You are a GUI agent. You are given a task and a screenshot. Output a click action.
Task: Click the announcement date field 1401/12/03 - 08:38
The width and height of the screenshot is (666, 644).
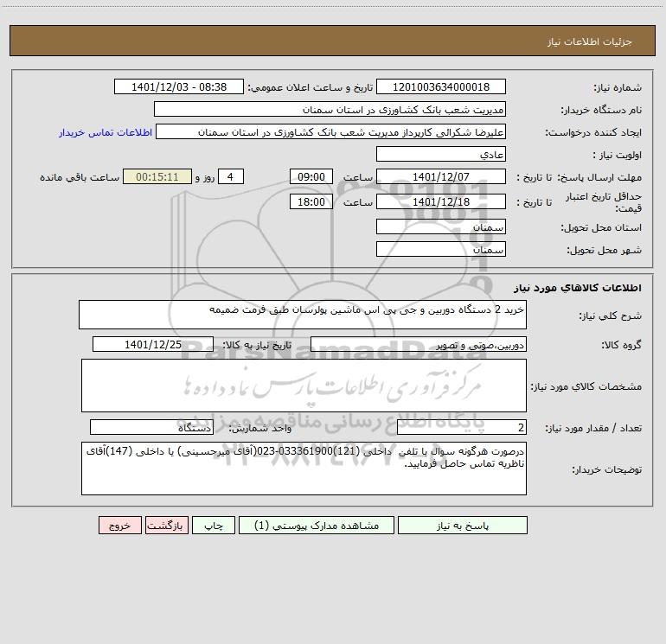pos(179,86)
